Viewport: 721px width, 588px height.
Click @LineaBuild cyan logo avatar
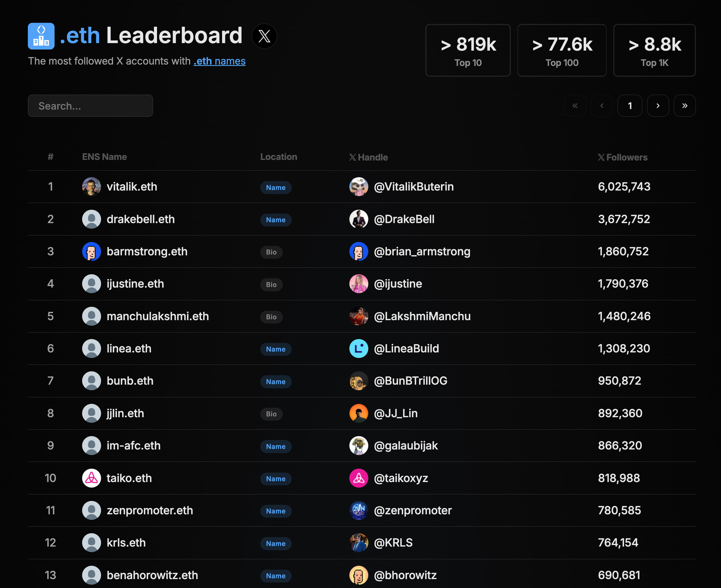point(358,349)
